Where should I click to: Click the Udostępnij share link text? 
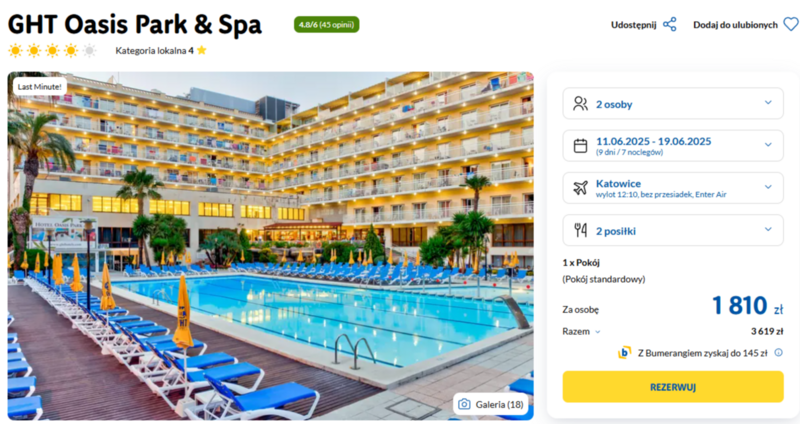coord(634,25)
